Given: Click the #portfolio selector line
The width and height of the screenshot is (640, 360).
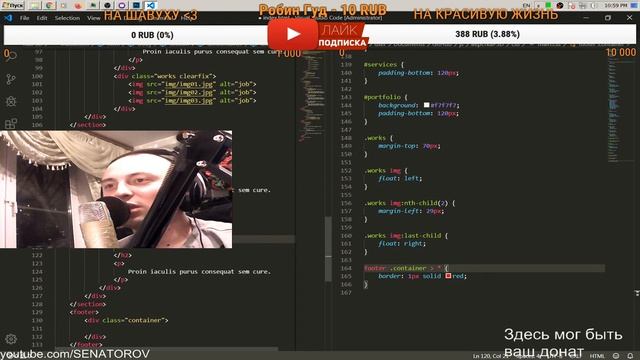Looking at the screenshot, I should click(385, 97).
